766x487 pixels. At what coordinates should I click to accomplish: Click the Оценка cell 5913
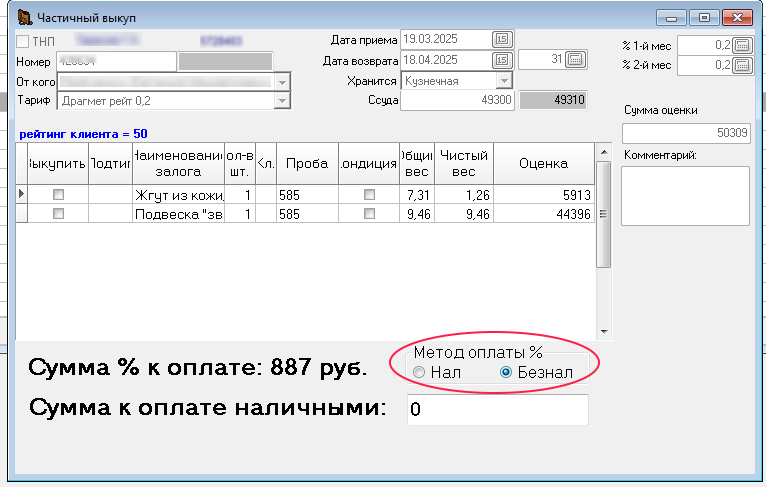click(x=544, y=195)
